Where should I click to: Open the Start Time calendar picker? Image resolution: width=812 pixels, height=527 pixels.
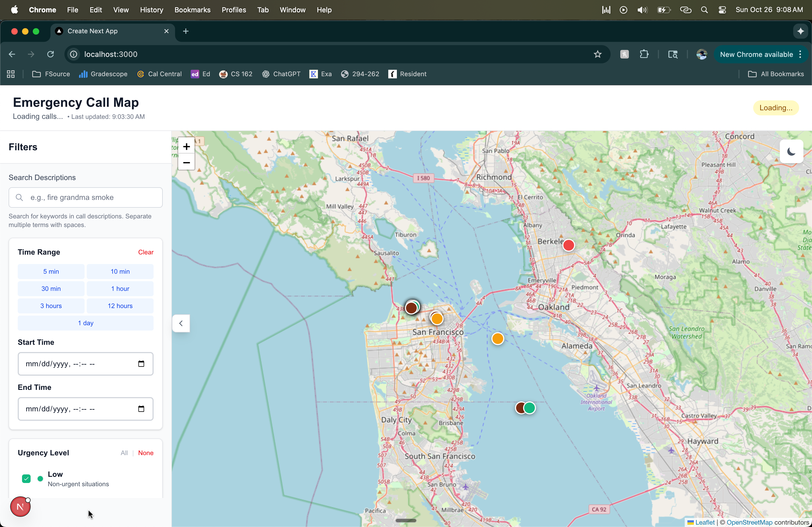141,364
